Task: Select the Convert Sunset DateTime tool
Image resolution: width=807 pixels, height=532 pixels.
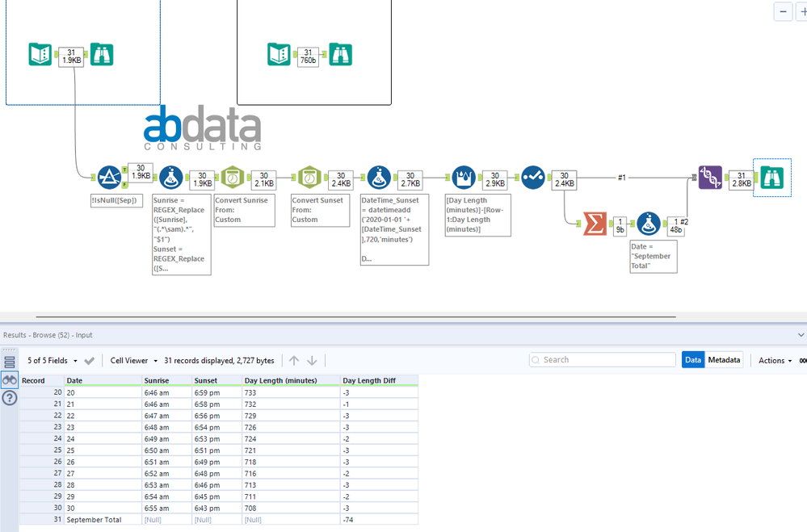Action: tap(309, 178)
